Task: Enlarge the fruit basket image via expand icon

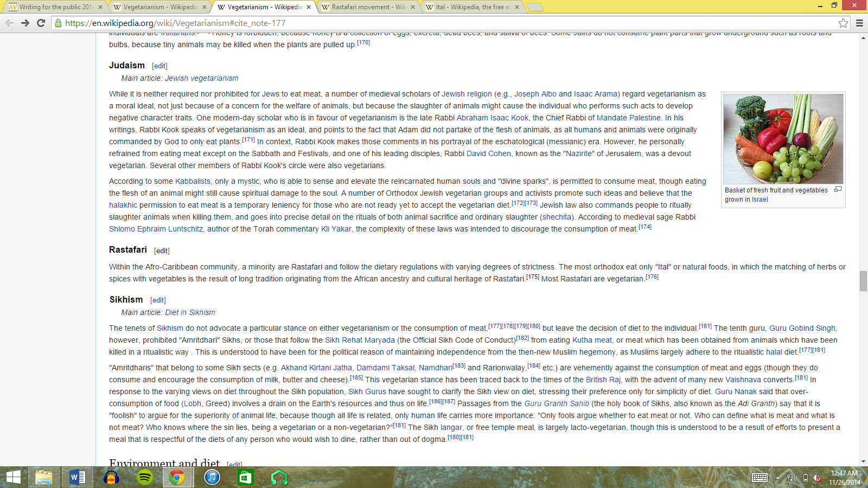Action: tap(838, 189)
